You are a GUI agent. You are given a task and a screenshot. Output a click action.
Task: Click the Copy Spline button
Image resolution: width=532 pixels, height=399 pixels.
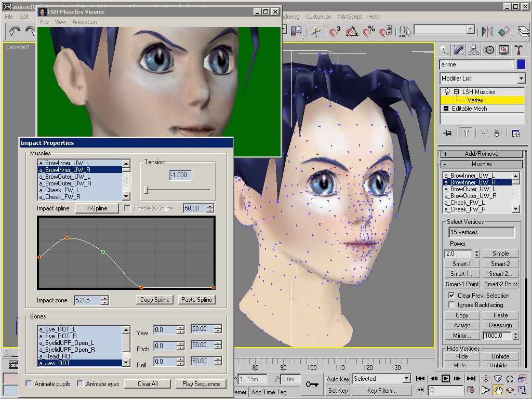point(155,300)
